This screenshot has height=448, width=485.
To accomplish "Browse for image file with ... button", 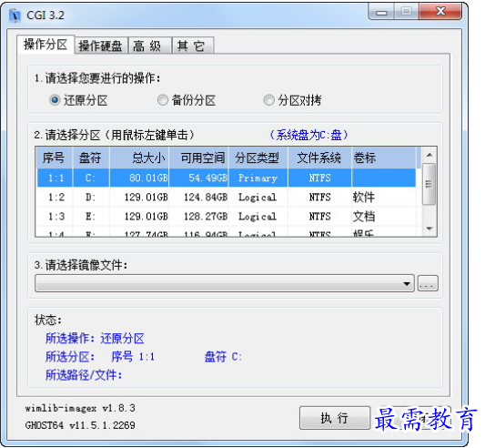I will pyautogui.click(x=428, y=283).
